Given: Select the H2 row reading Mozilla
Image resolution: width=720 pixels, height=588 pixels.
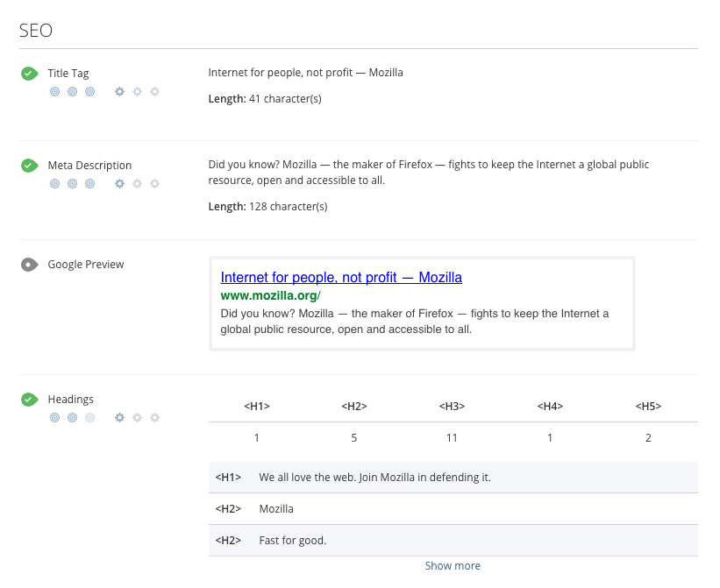Looking at the screenshot, I should click(x=453, y=509).
